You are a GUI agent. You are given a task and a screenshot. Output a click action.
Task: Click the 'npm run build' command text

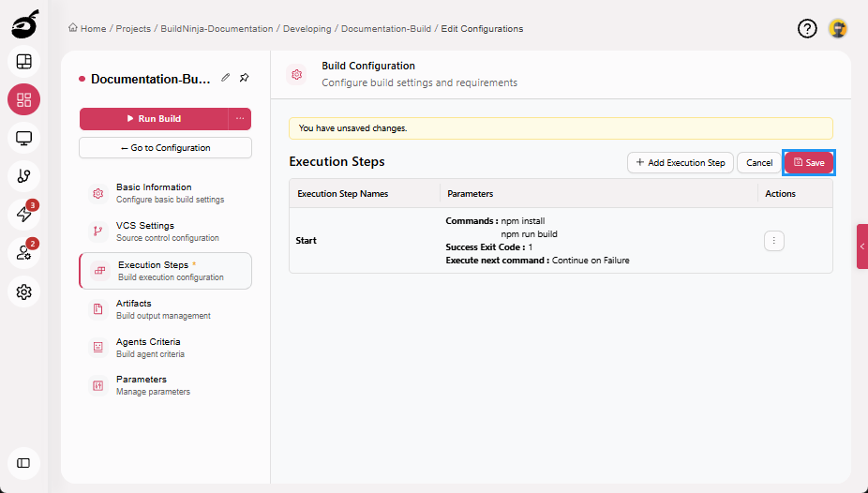click(x=530, y=234)
